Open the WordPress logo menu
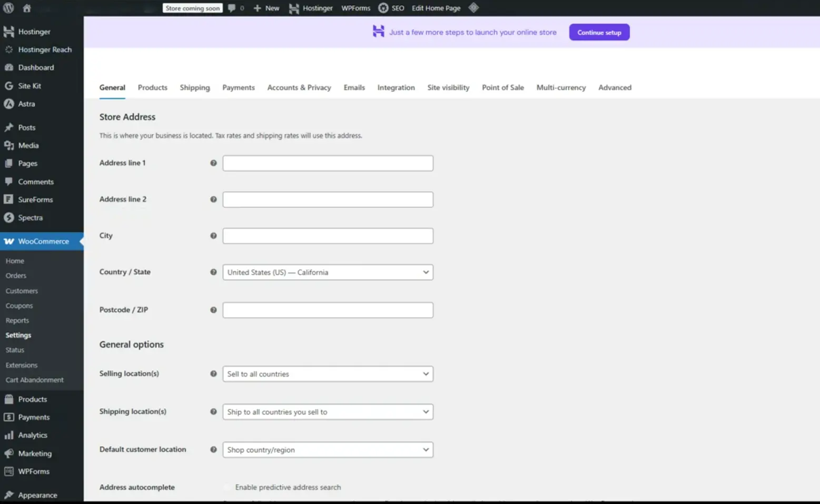820x504 pixels. pyautogui.click(x=8, y=8)
